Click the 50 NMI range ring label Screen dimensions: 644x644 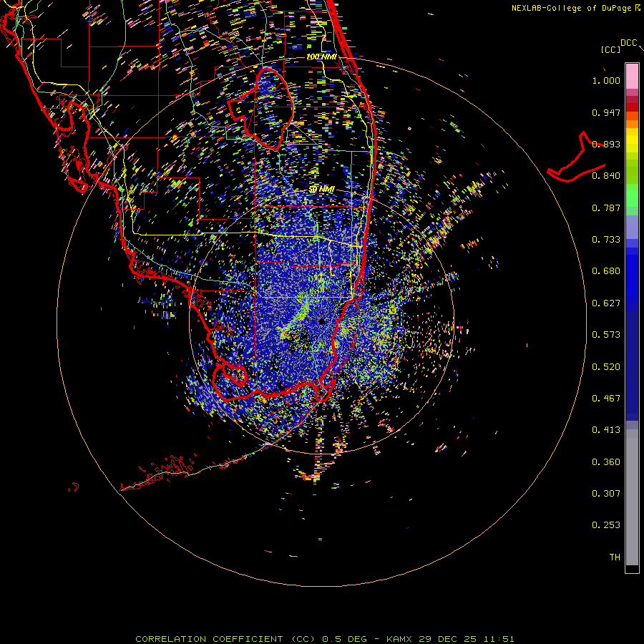[x=321, y=190]
